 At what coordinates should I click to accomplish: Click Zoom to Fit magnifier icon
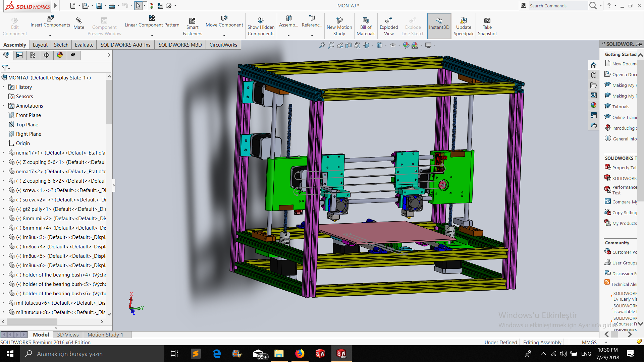pos(322,45)
